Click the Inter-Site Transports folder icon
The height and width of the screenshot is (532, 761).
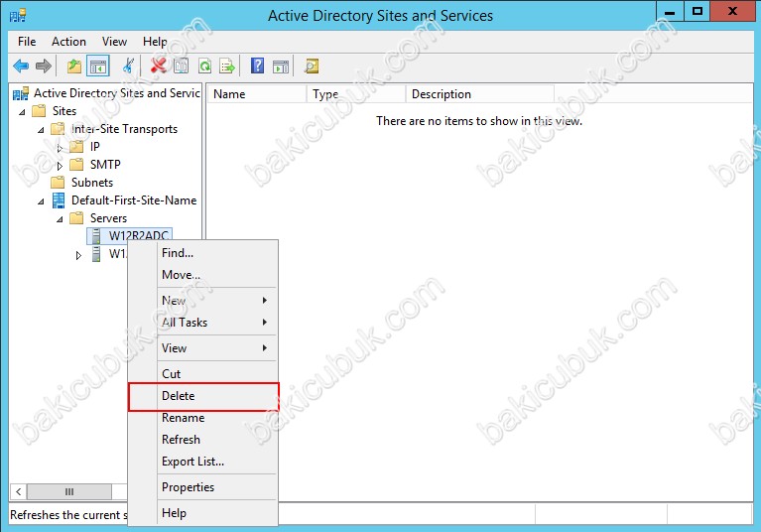(58, 129)
